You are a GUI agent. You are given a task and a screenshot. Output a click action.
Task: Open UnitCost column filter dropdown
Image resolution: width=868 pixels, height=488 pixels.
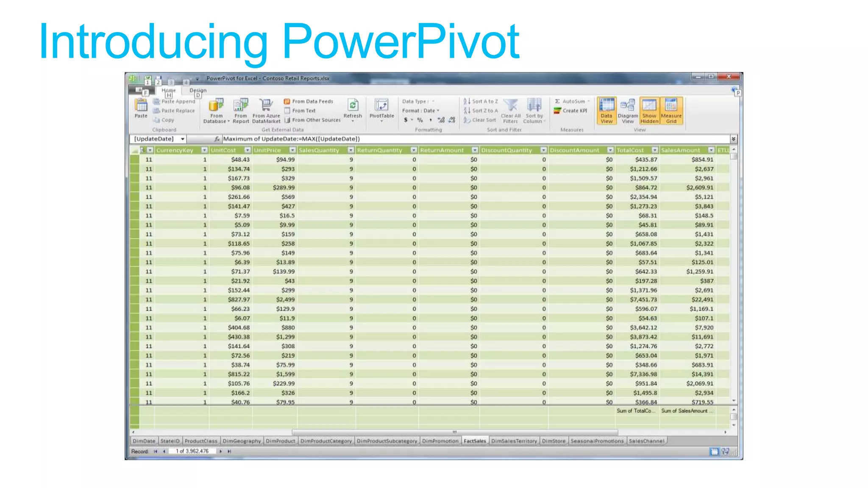point(248,150)
